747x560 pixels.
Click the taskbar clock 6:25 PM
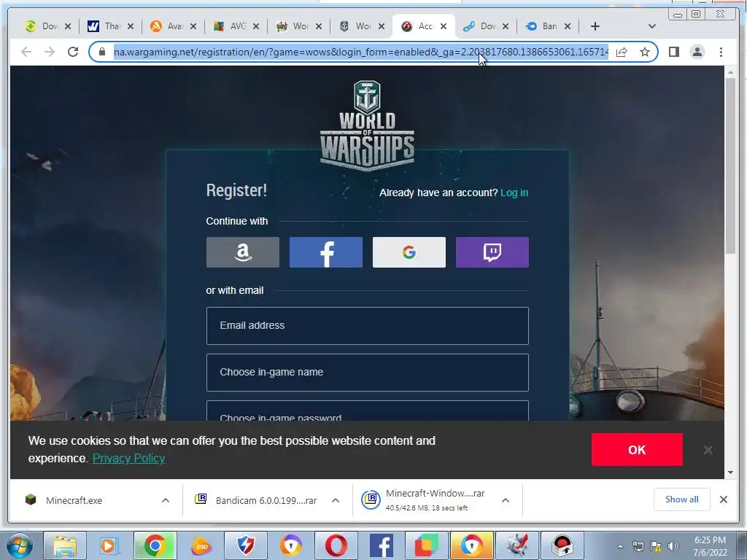pyautogui.click(x=710, y=540)
